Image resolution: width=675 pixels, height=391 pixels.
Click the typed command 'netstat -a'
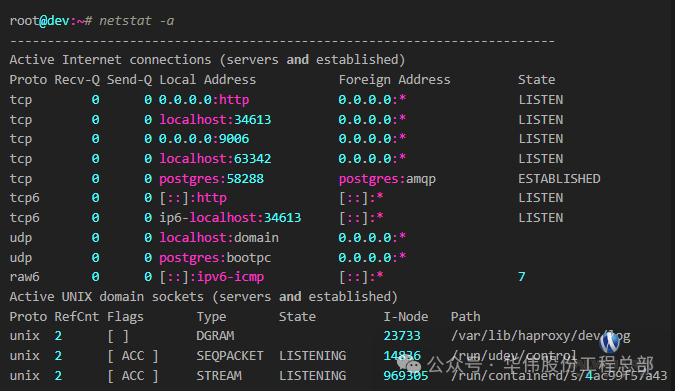coord(136,21)
